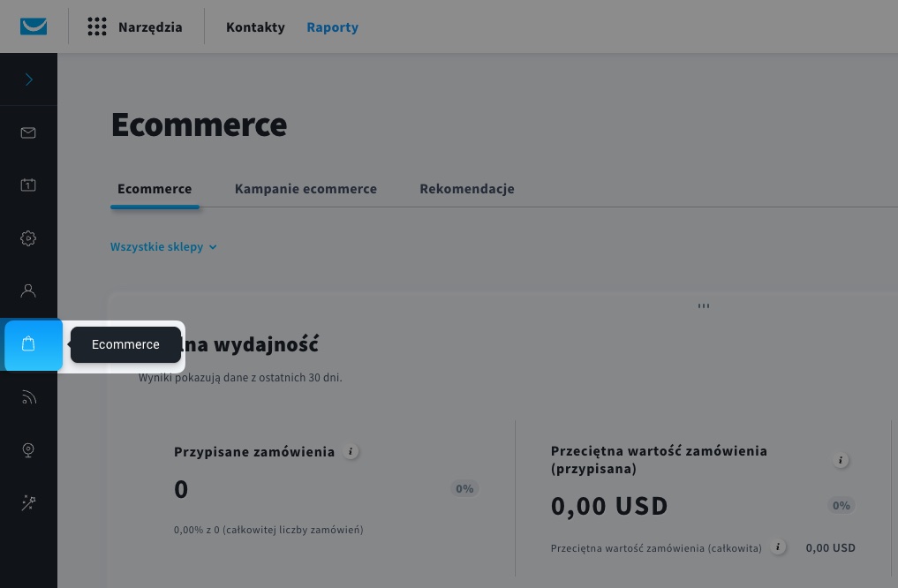Click info icon beside Przypisane zamówienia
This screenshot has width=898, height=588.
[x=351, y=452]
